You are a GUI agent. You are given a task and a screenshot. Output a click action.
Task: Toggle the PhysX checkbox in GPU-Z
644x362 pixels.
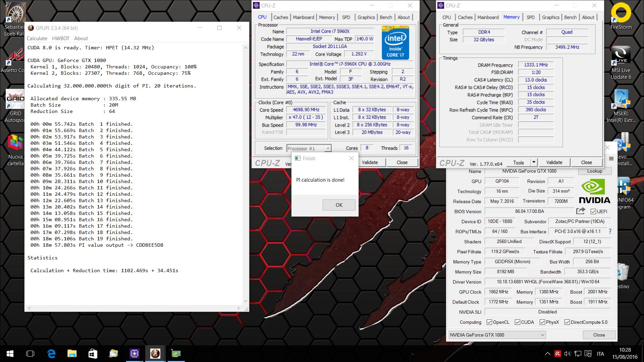542,322
